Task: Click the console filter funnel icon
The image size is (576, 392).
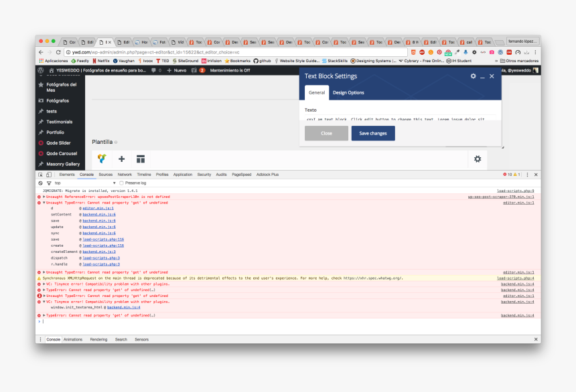Action: tap(49, 183)
